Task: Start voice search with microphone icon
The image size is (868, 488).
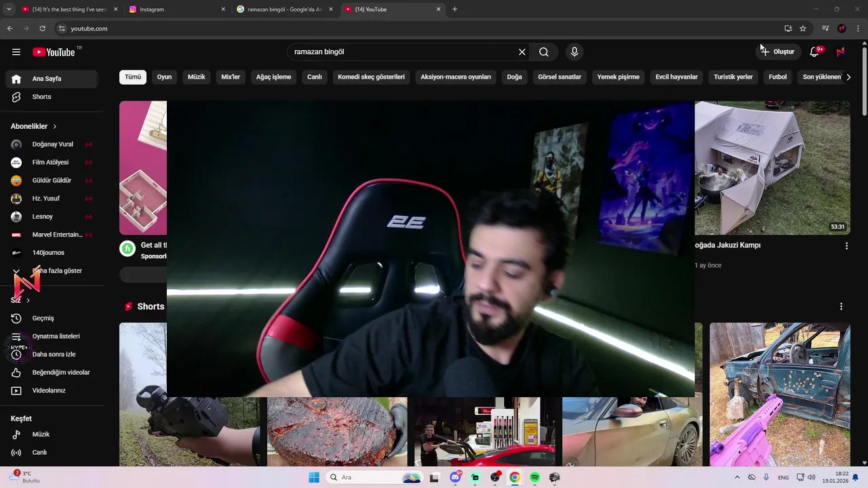Action: [574, 52]
